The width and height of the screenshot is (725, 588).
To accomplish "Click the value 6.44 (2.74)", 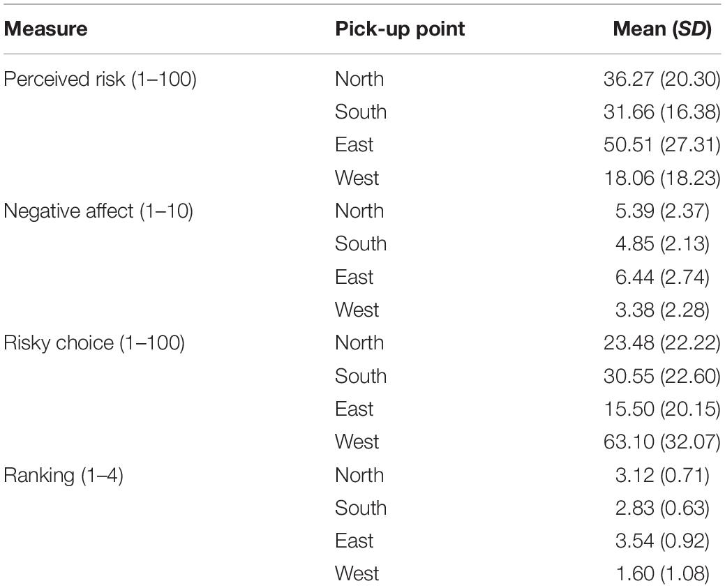I will tap(662, 277).
